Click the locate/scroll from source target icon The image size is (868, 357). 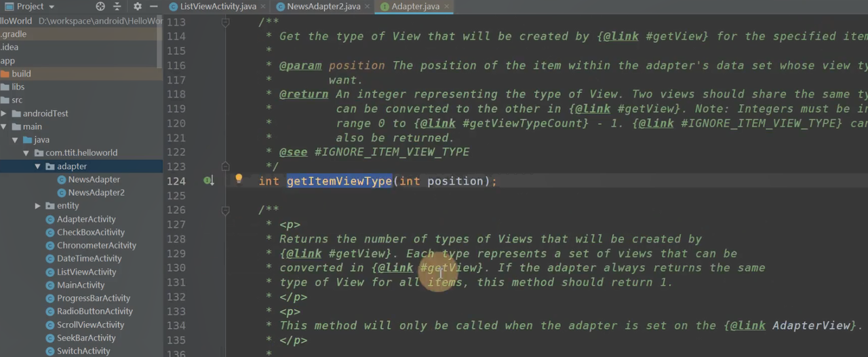(x=100, y=7)
